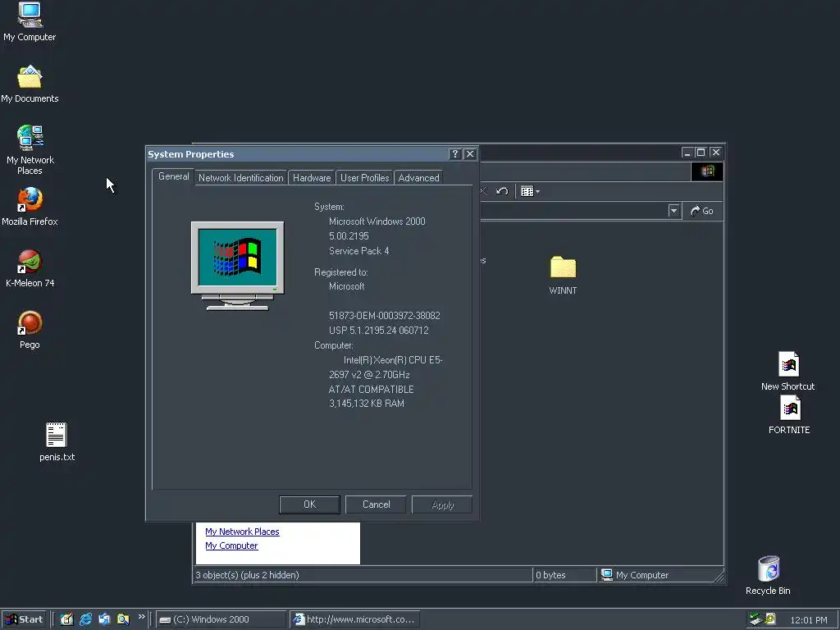Open the User Profiles tab
Image resolution: width=840 pixels, height=630 pixels.
point(364,178)
